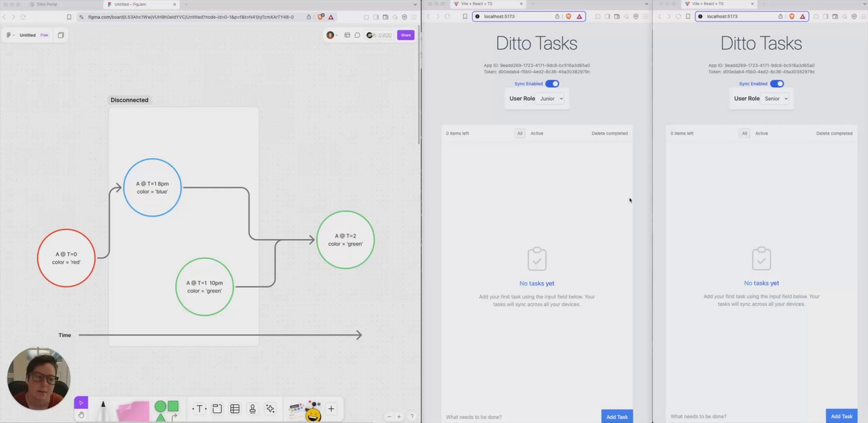Click the Free plan badge
868x423 pixels.
(x=44, y=35)
